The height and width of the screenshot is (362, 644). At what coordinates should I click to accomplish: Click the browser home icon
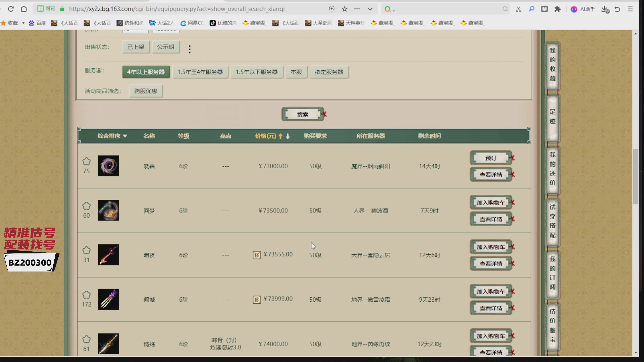[x=24, y=9]
